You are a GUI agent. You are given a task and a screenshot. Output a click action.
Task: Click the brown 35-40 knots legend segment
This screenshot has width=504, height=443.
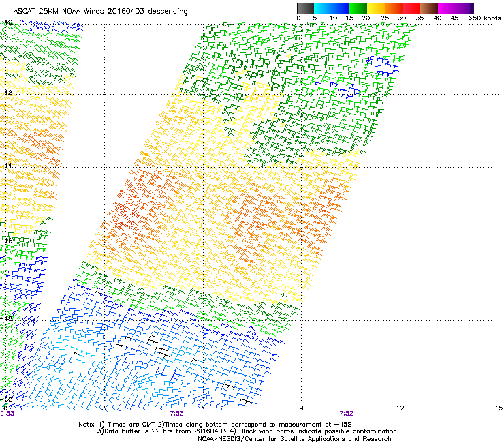(429, 8)
